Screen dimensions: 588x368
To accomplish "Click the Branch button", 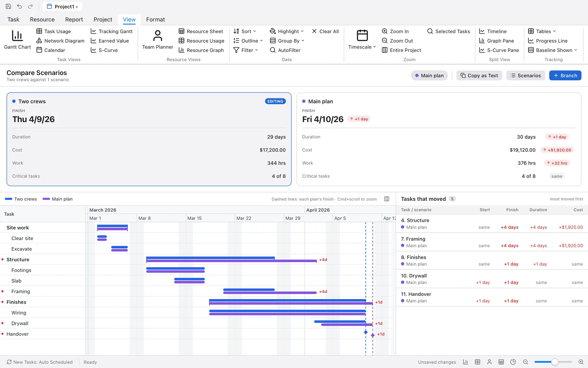I will [565, 75].
